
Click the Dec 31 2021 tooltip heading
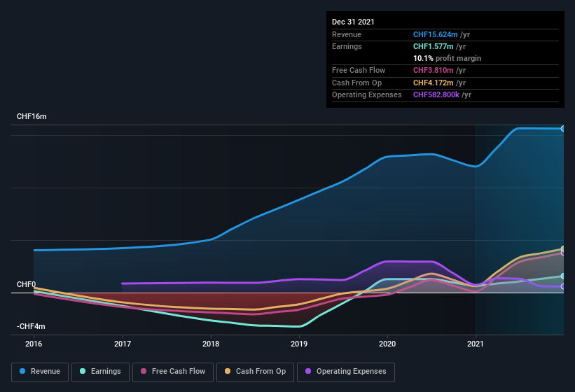353,22
